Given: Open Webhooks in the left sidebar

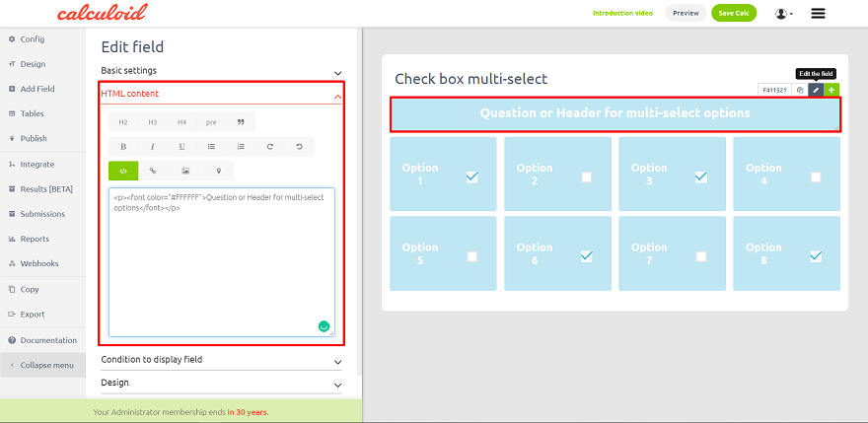Looking at the screenshot, I should [x=39, y=263].
